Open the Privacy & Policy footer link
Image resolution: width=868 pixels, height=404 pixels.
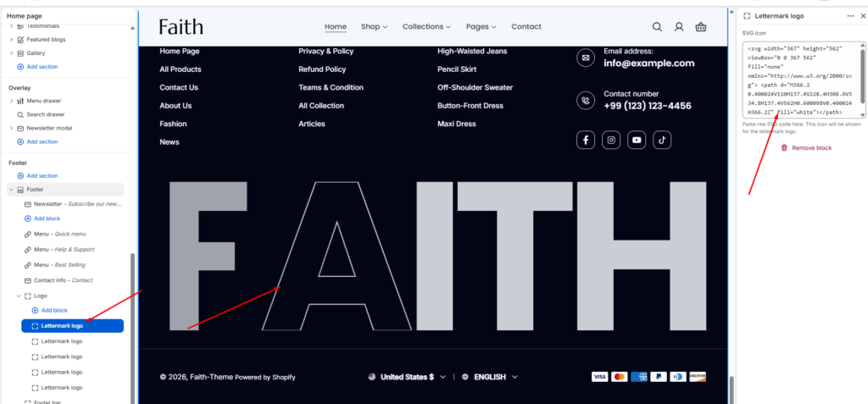(x=325, y=51)
